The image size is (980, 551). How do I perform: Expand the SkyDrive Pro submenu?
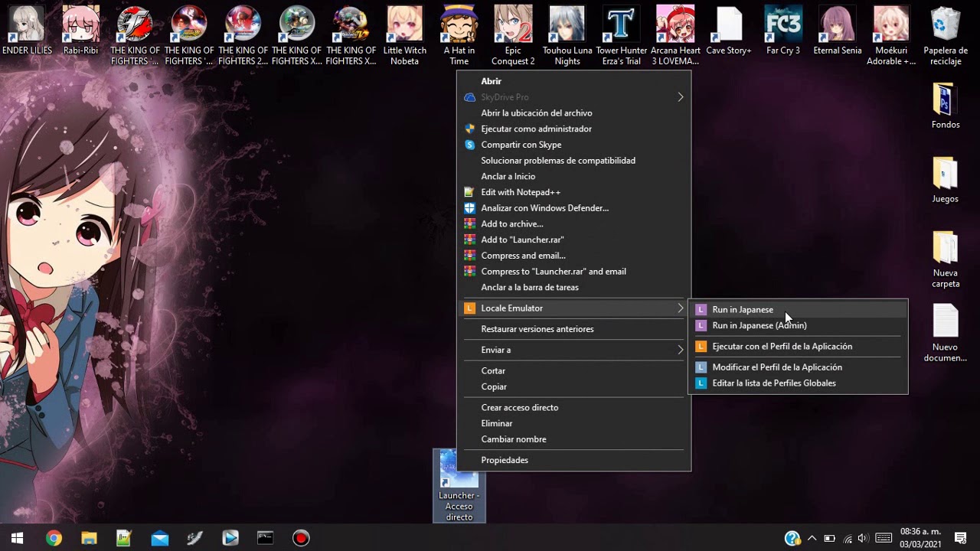[573, 97]
